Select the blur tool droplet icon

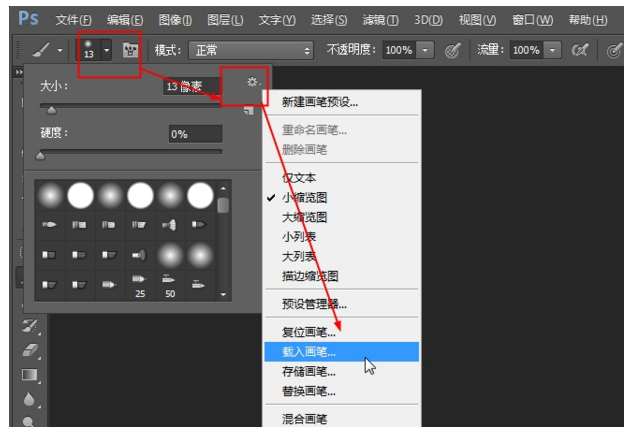(x=29, y=399)
